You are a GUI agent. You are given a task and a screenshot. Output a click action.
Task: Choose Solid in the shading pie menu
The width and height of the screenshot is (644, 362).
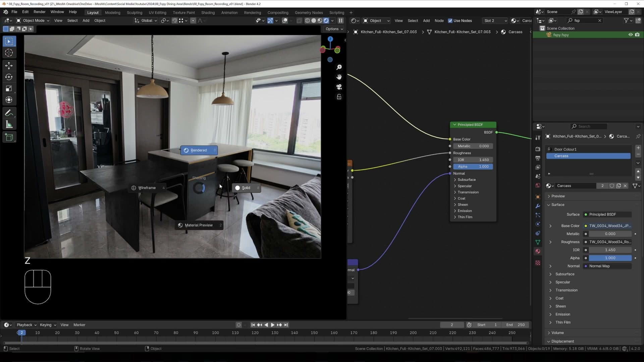coord(247,188)
